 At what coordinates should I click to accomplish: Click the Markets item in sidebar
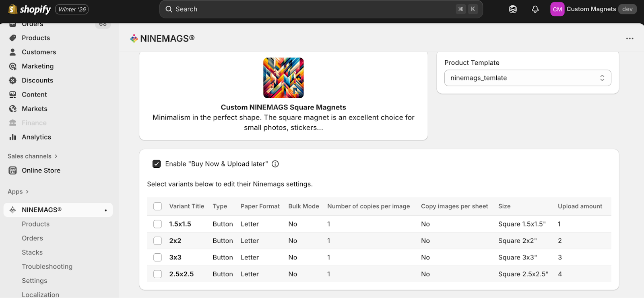click(35, 109)
